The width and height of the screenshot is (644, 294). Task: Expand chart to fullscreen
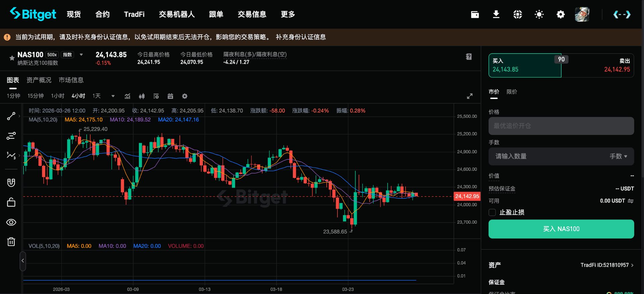coord(470,96)
